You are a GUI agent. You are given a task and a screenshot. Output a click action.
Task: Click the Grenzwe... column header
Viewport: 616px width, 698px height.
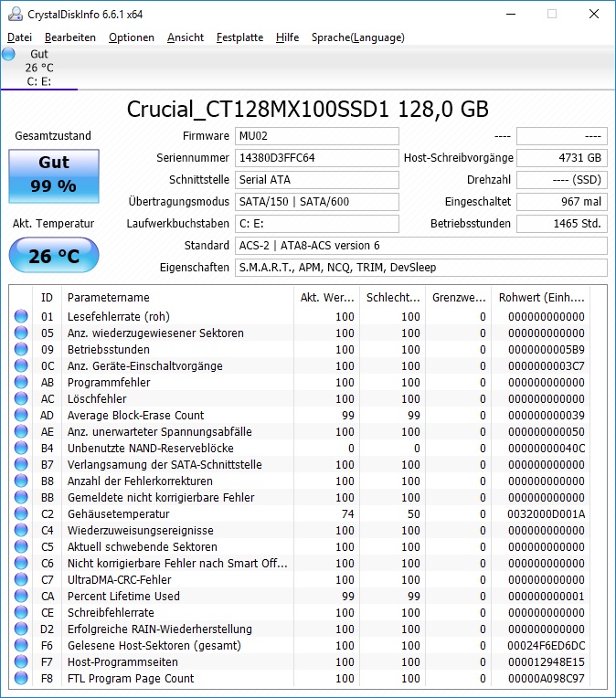click(459, 297)
